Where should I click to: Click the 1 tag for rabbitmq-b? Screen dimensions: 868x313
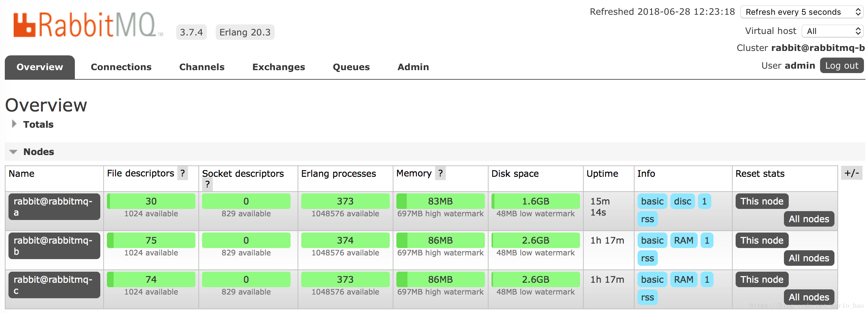click(x=707, y=240)
